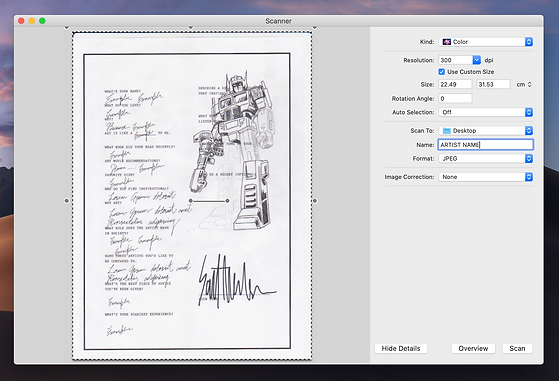This screenshot has height=381, width=559.
Task: Open the Scan To destination dropdown
Action: (486, 131)
